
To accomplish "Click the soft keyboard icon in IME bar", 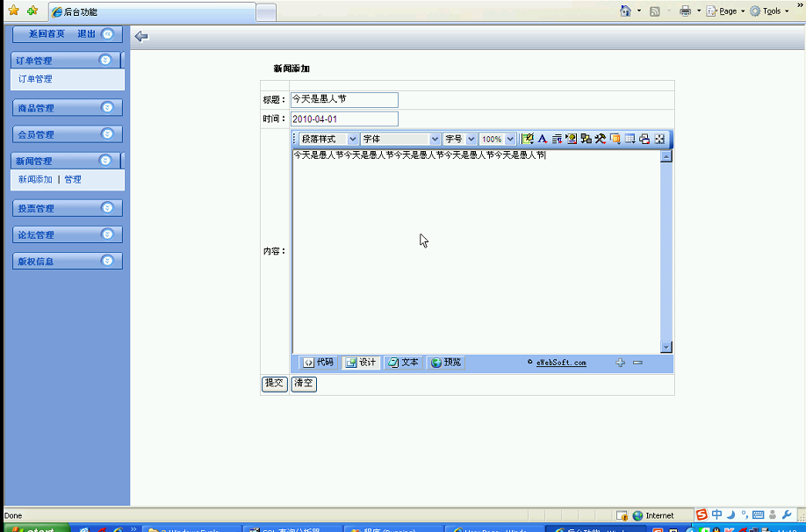I will 758,514.
